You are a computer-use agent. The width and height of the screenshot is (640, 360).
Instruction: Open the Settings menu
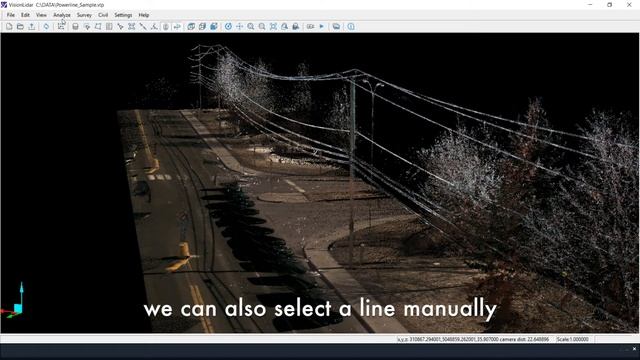123,15
